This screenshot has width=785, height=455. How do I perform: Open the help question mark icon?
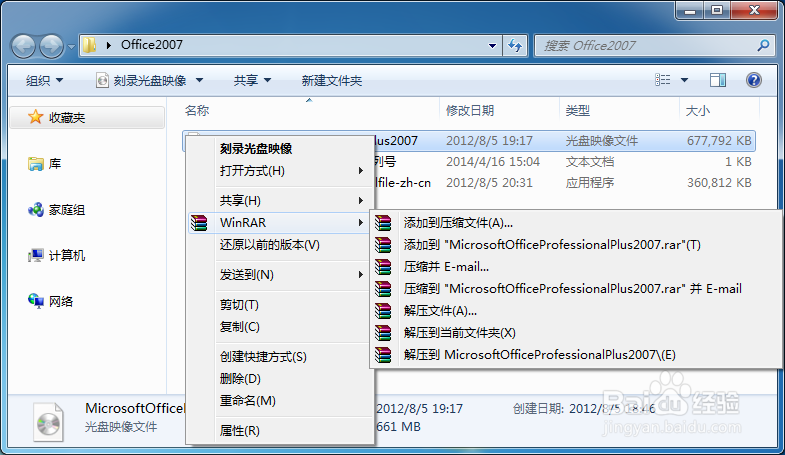[x=753, y=80]
